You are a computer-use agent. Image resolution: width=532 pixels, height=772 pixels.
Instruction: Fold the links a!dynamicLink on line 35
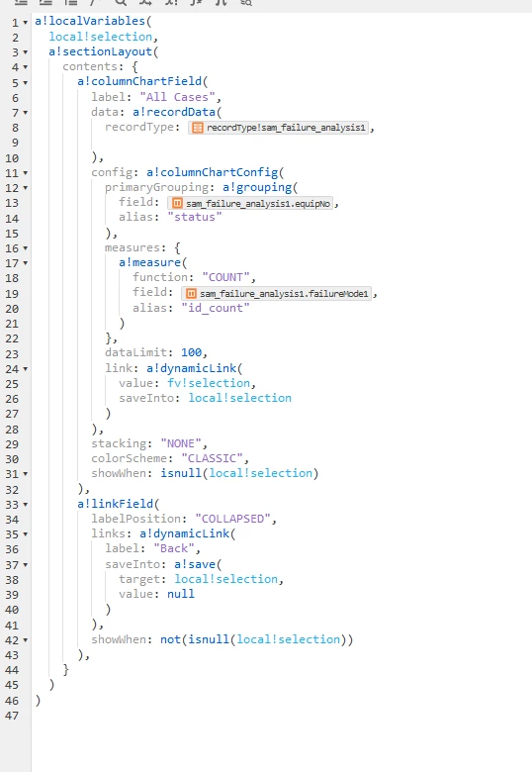point(25,534)
